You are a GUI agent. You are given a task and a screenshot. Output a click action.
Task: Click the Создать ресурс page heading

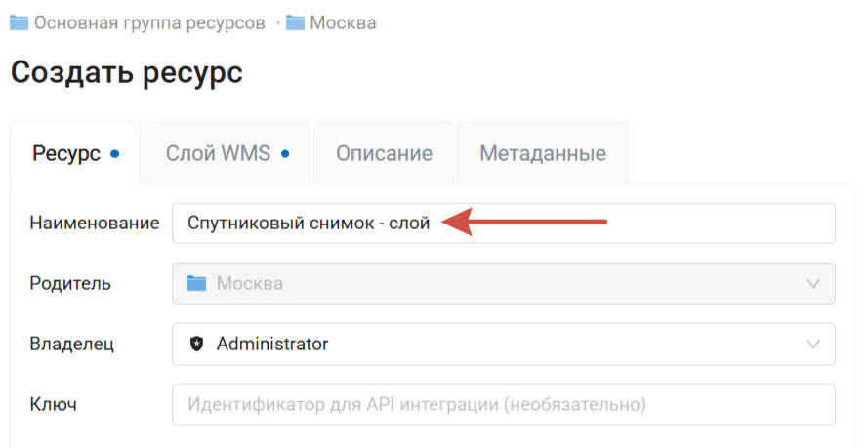[126, 73]
